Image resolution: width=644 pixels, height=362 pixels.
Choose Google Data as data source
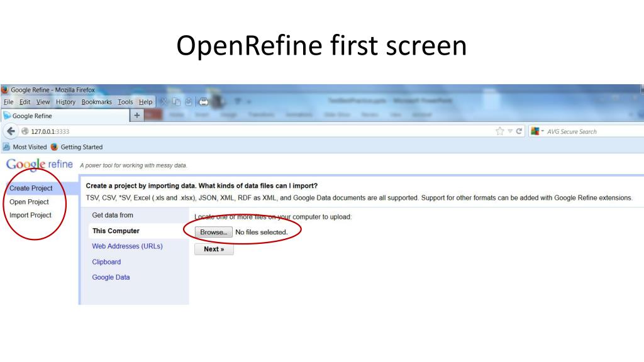tap(111, 277)
